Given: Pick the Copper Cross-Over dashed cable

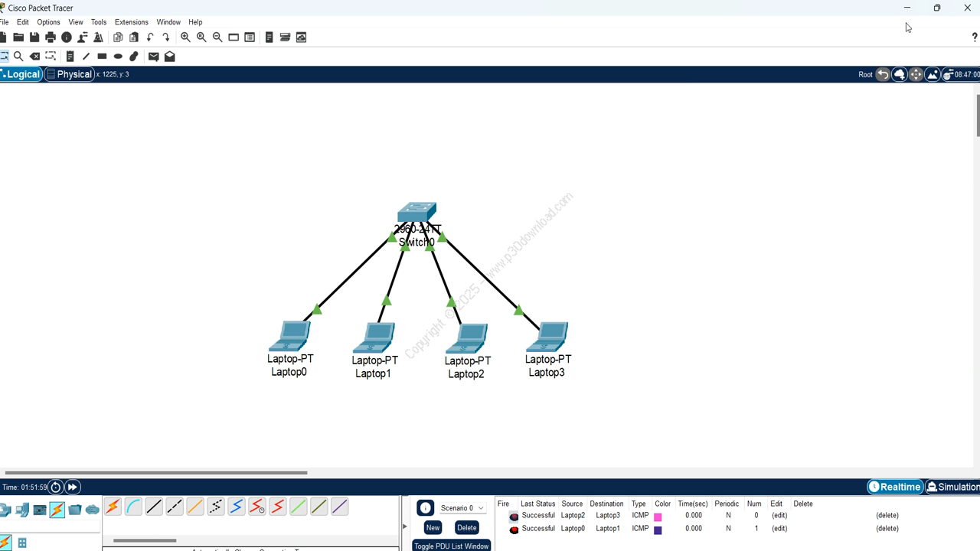Looking at the screenshot, I should click(x=175, y=507).
